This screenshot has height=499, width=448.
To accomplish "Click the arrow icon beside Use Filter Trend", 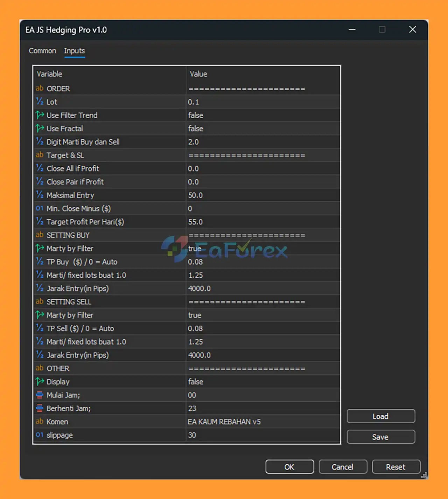I will pyautogui.click(x=40, y=115).
